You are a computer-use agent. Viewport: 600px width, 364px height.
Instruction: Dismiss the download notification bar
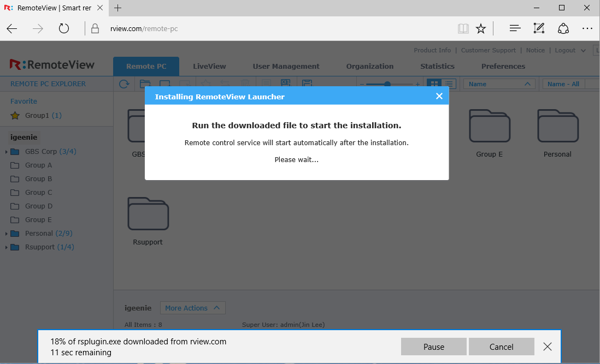click(x=548, y=347)
